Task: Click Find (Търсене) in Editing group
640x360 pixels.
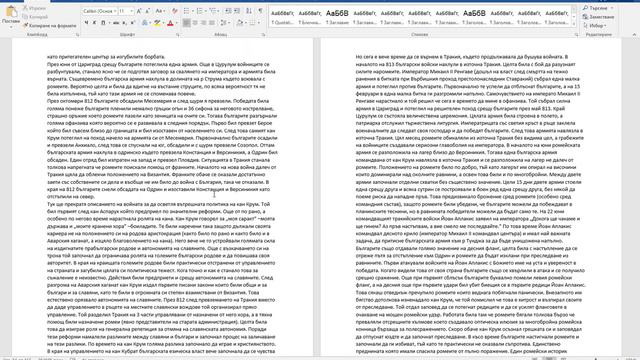Action: click(596, 8)
